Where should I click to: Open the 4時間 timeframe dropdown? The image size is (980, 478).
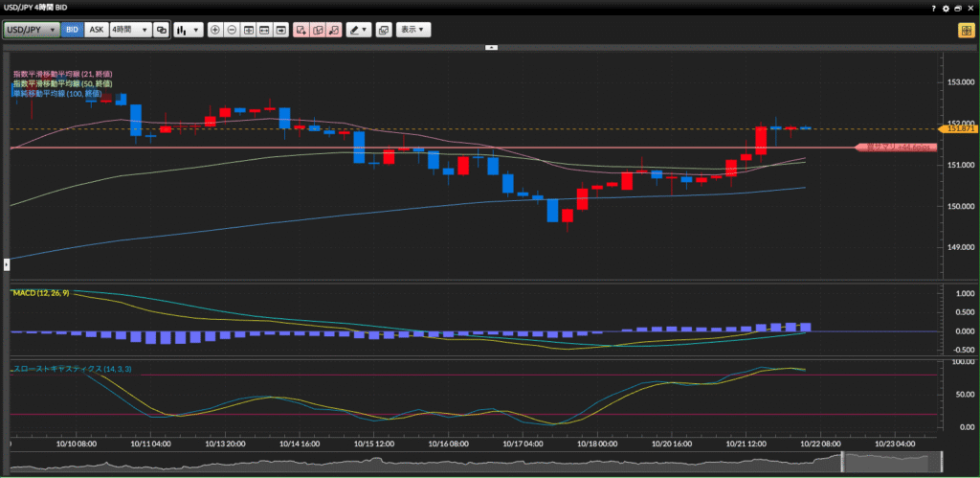click(x=130, y=30)
